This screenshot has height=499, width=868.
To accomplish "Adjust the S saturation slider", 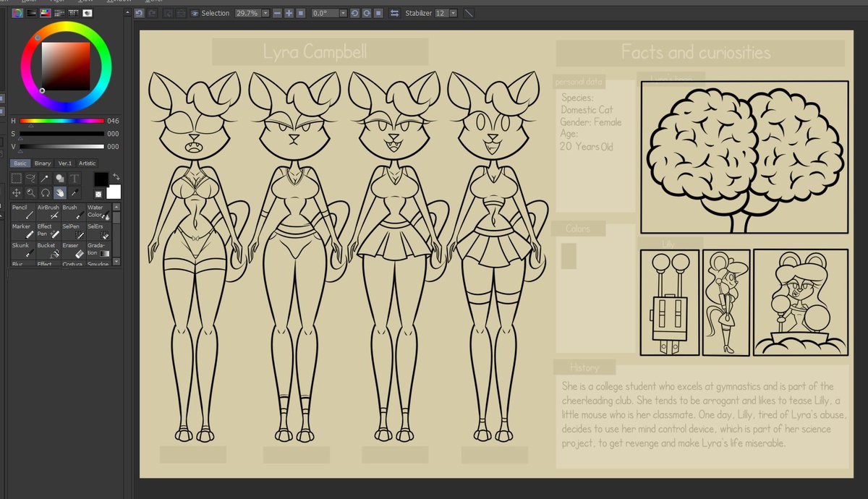I will (x=61, y=134).
